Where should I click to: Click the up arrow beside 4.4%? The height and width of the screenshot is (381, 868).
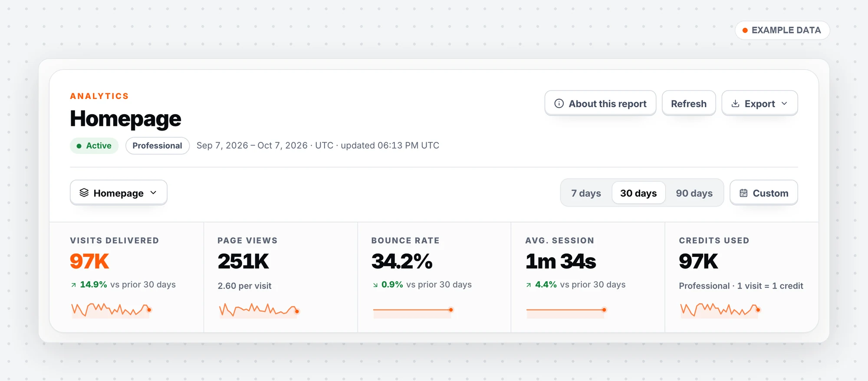[x=529, y=285]
